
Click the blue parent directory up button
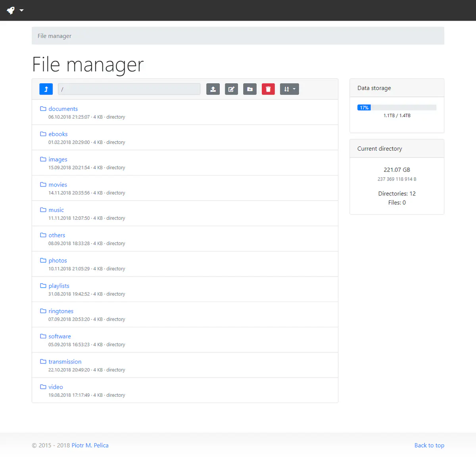point(46,89)
